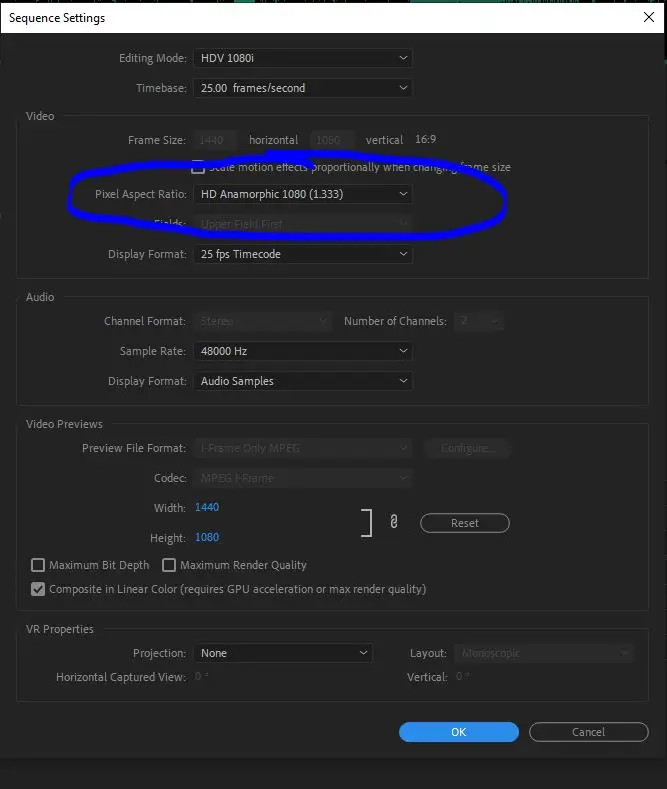Click the 16:9 aspect ratio text
Image resolution: width=667 pixels, height=789 pixels.
[x=426, y=139]
